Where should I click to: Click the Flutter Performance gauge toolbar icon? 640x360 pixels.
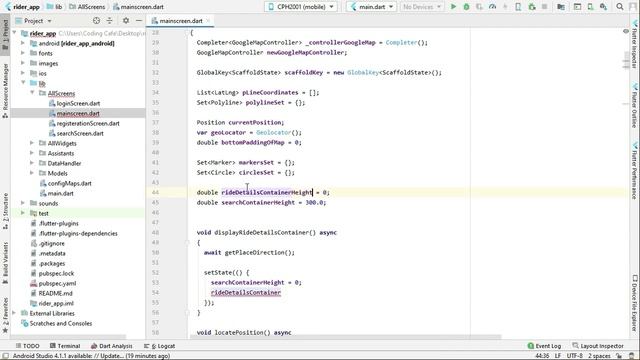(492, 7)
